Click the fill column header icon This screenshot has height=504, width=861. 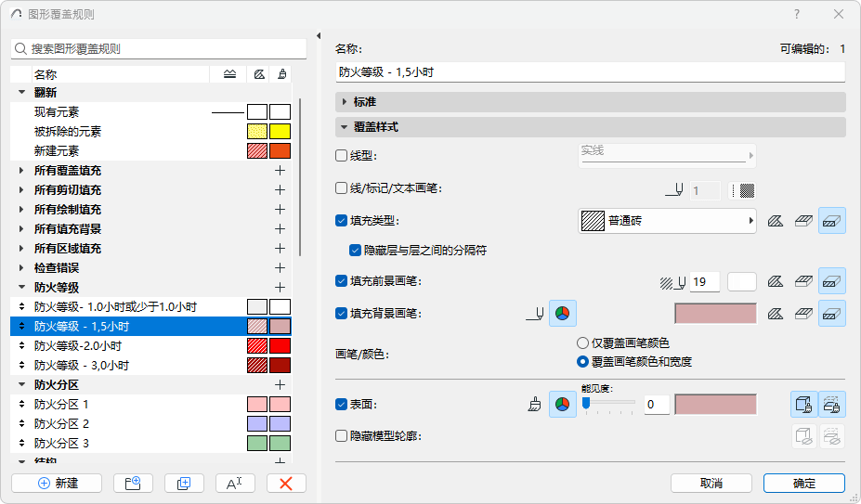(258, 74)
